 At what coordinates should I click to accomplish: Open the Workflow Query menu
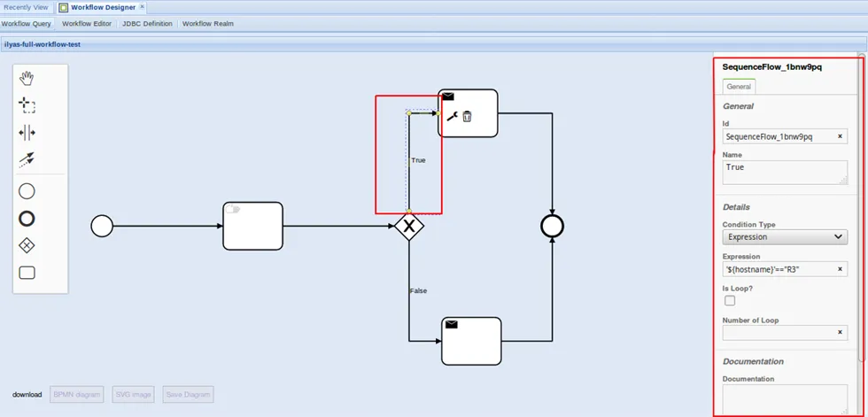(27, 24)
